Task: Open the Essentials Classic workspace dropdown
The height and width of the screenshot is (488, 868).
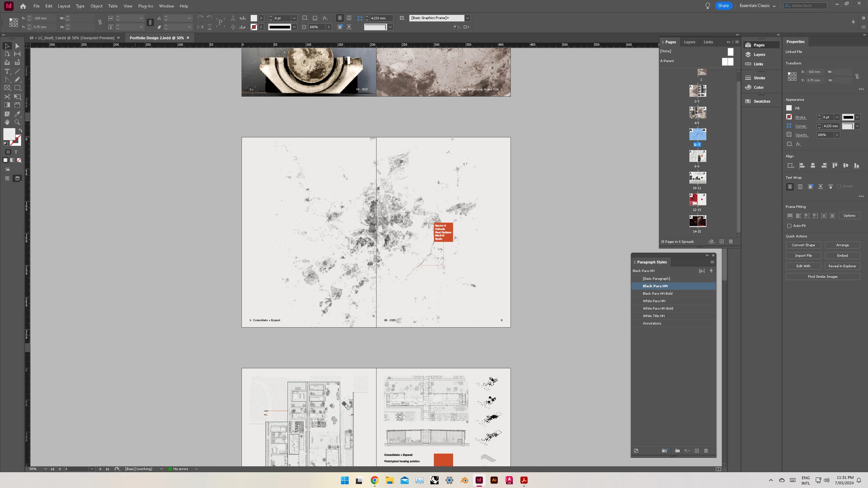Action: 757,6
